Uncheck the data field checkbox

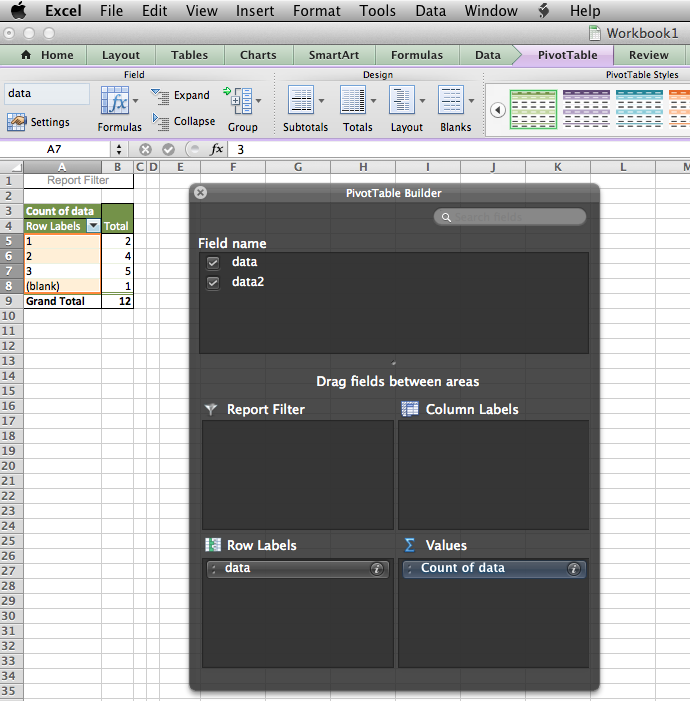pyautogui.click(x=213, y=262)
